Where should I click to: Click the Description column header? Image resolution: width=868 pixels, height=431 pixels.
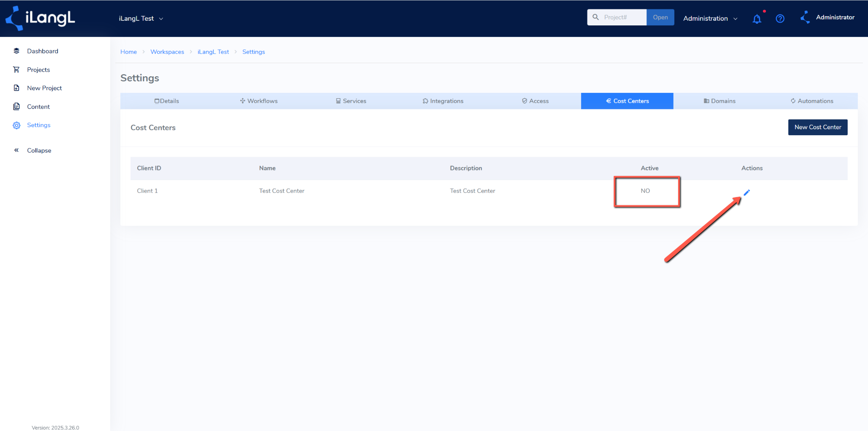coord(466,168)
